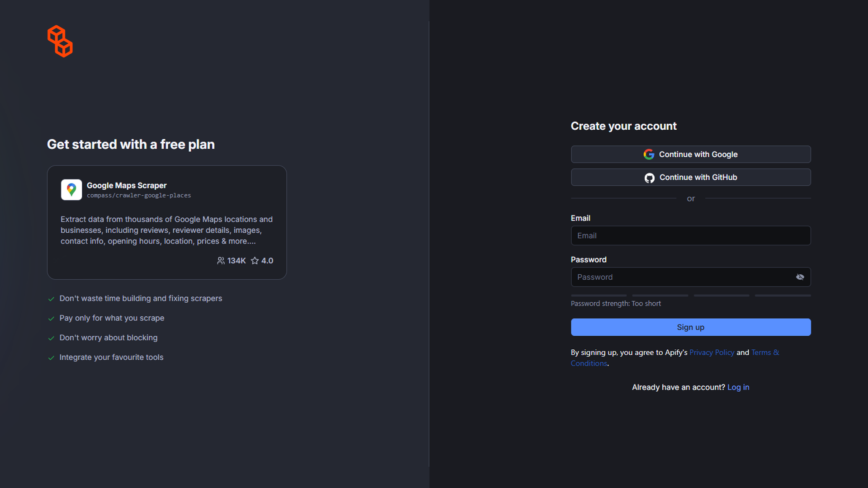
Task: Click the 134K users count
Action: 236,261
